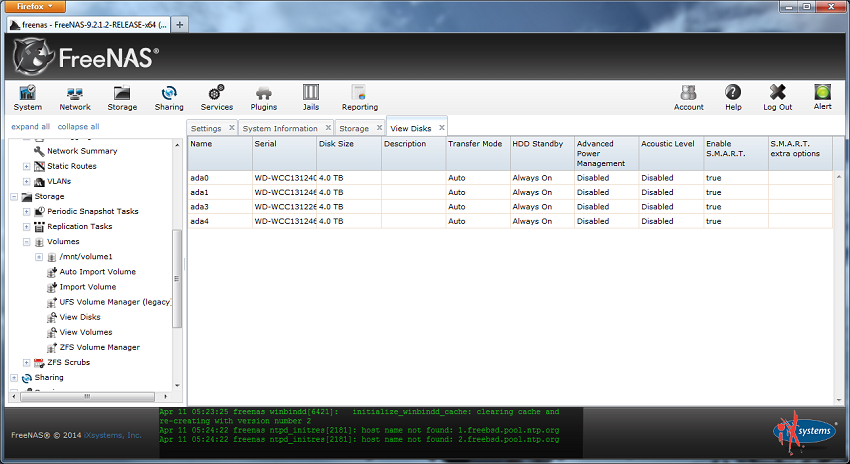
Task: Click the Periodic Snapshot Tasks icon
Action: 39,211
